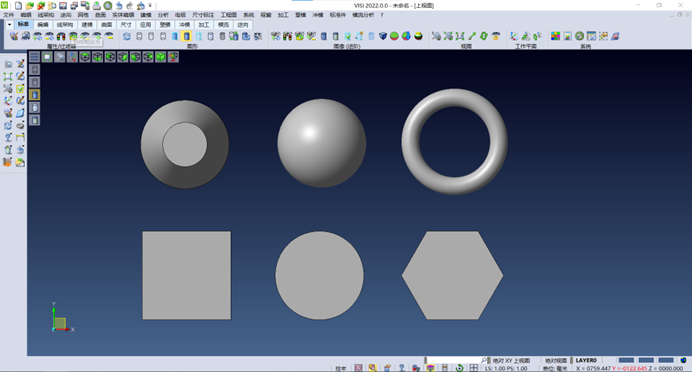Open the 文件 menu
The height and width of the screenshot is (372, 692).
[8, 15]
